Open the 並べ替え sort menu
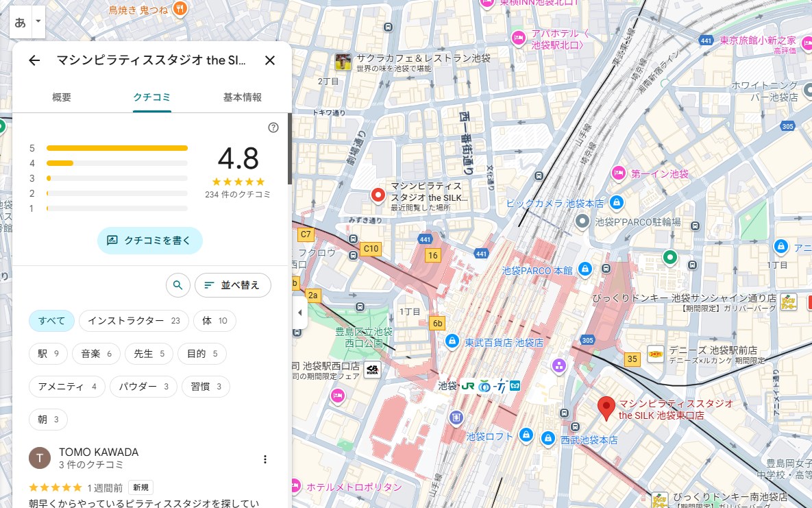Screen dimensions: 812x508 232,285
